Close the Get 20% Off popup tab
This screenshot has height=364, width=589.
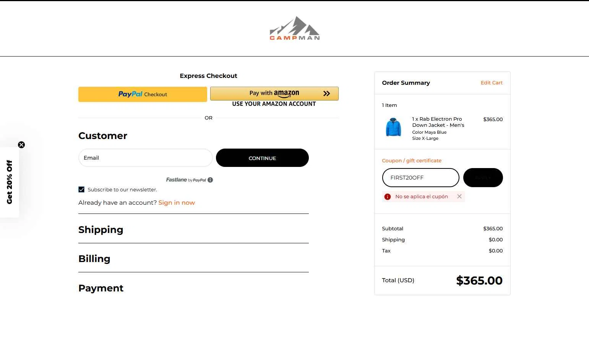point(21,145)
